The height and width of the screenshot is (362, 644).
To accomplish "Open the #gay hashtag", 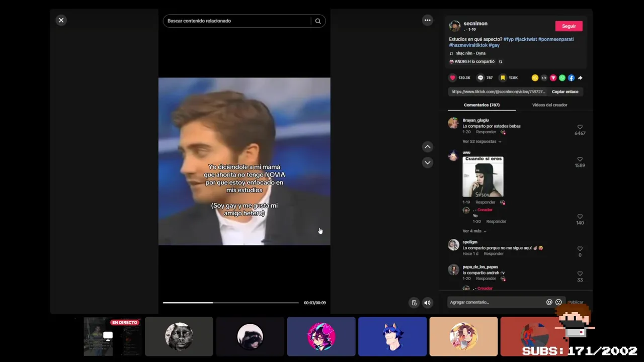I will click(x=494, y=45).
